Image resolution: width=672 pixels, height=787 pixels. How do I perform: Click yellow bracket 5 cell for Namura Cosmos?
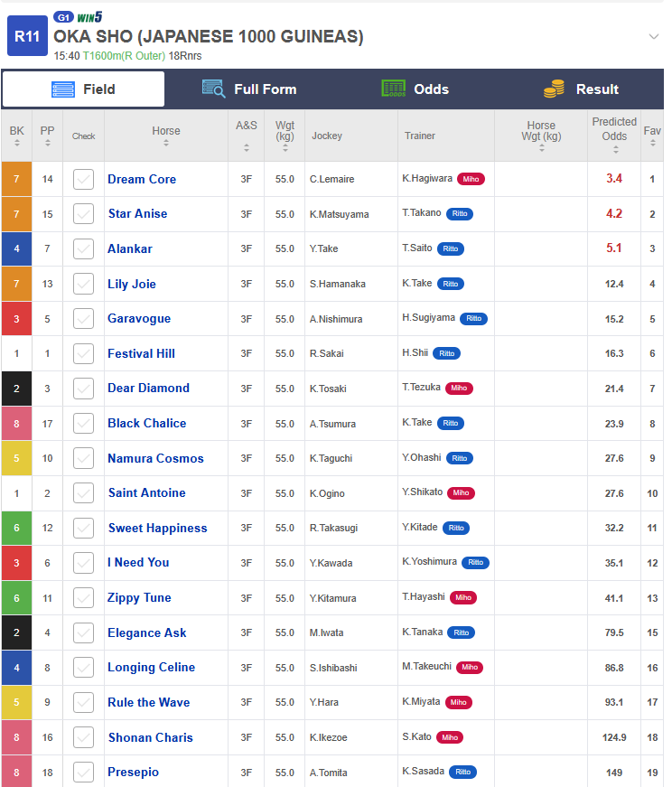click(16, 458)
